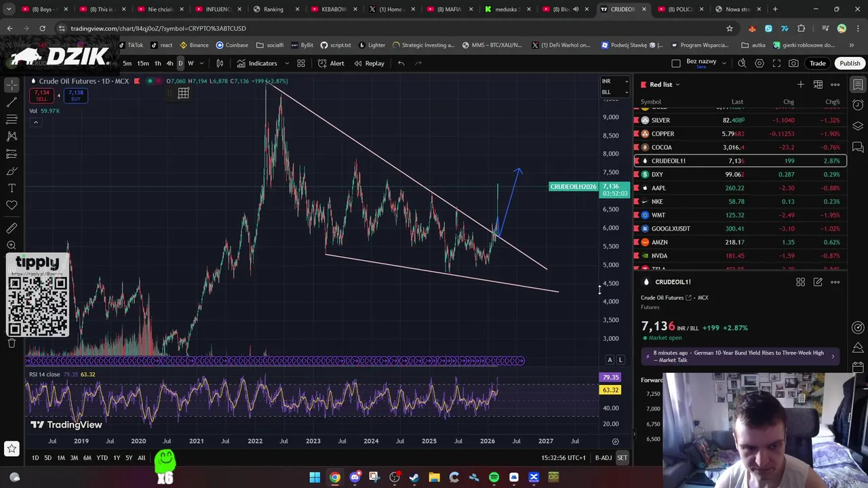Set the date range to YTD

click(102, 458)
